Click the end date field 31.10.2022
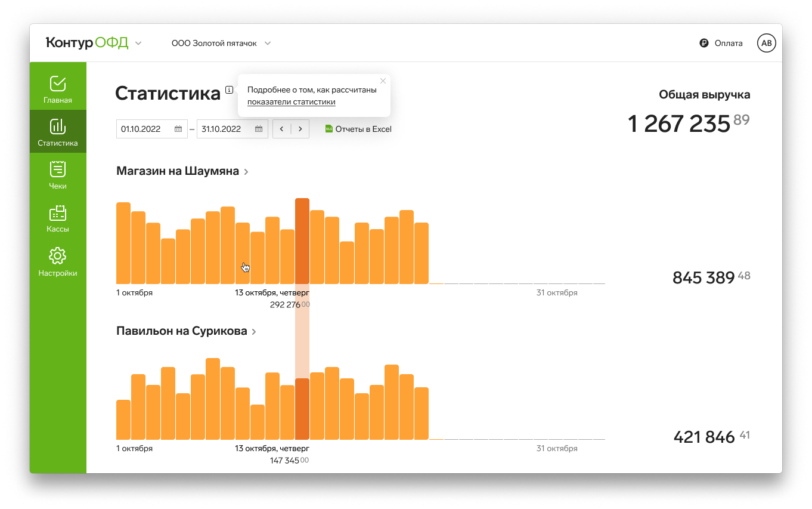 click(233, 129)
